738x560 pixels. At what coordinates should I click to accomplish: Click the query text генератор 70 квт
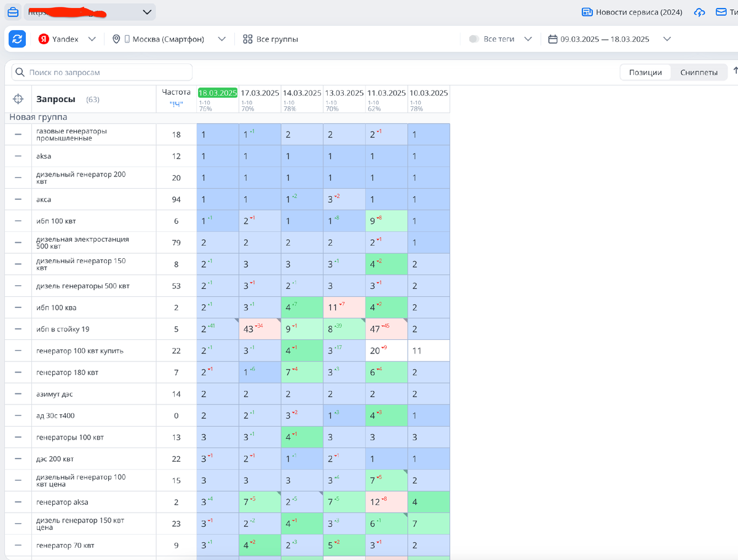click(65, 545)
